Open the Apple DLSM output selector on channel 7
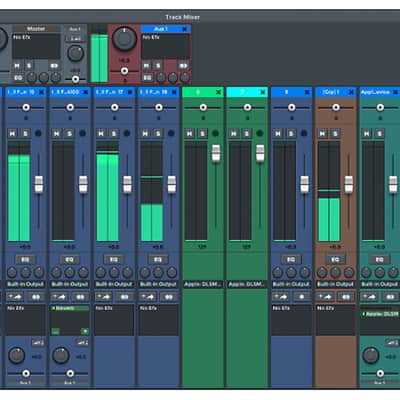This screenshot has width=400, height=400. point(247,284)
